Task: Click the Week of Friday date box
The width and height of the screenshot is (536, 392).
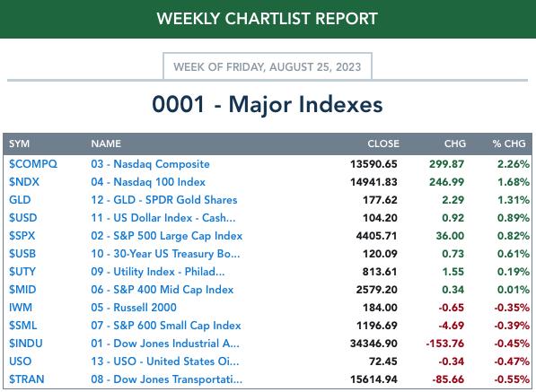Action: [x=268, y=66]
